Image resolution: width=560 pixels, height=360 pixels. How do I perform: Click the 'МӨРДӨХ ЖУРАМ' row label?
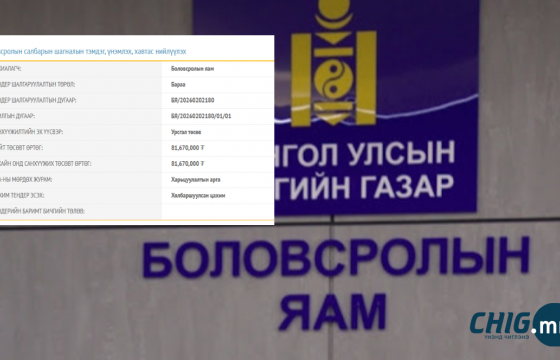pyautogui.click(x=26, y=179)
